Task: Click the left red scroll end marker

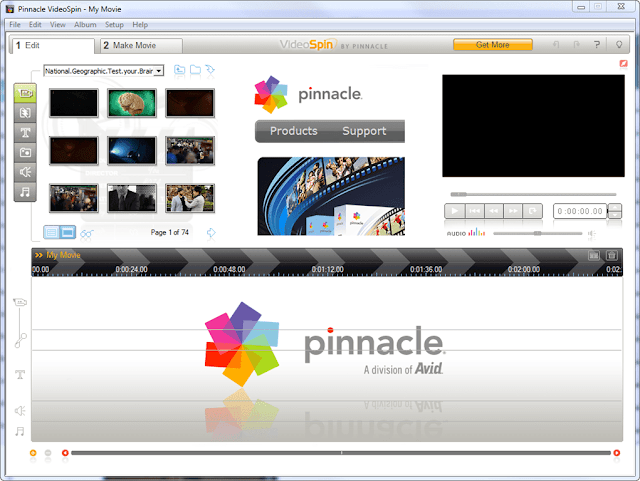Action: (65, 452)
